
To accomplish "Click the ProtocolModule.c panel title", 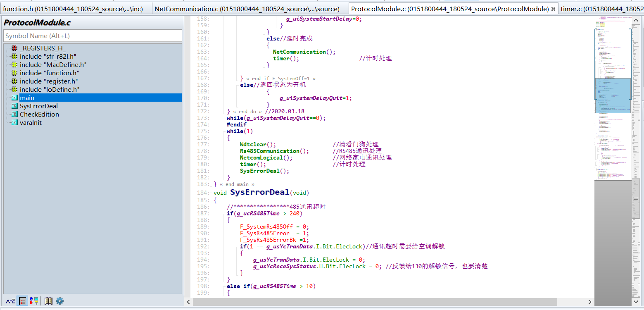I will (37, 23).
